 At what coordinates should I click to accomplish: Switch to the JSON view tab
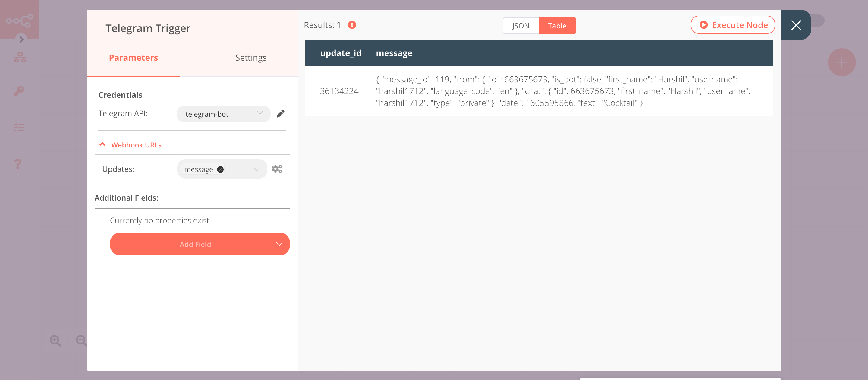[520, 25]
